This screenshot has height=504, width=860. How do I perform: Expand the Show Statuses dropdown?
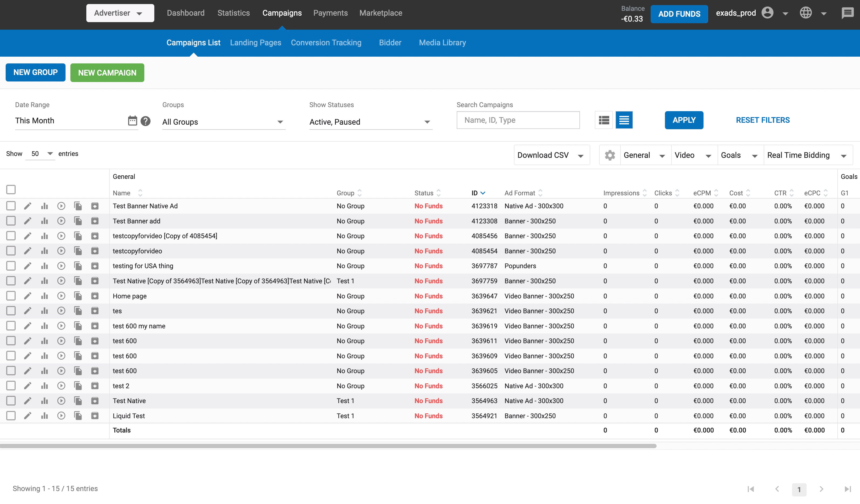[371, 122]
